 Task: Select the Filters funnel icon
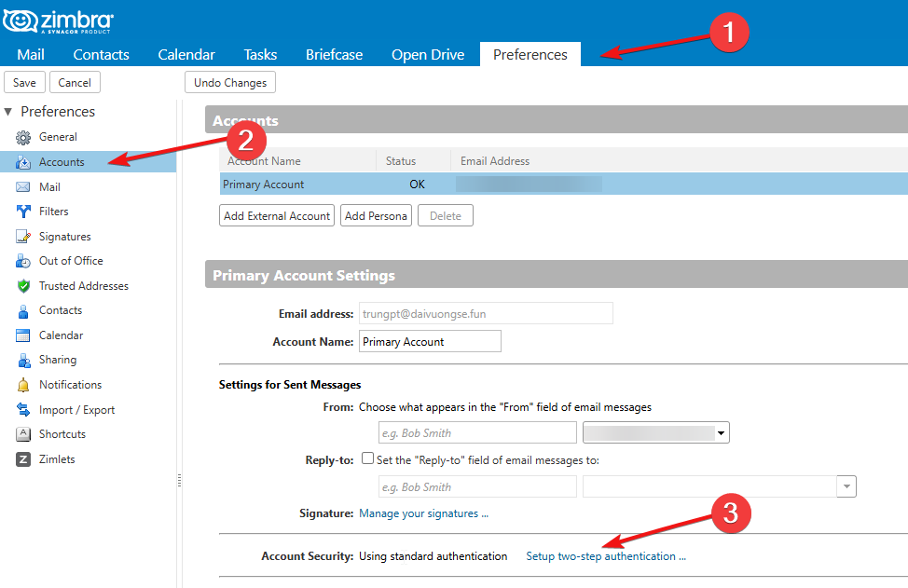coord(23,212)
